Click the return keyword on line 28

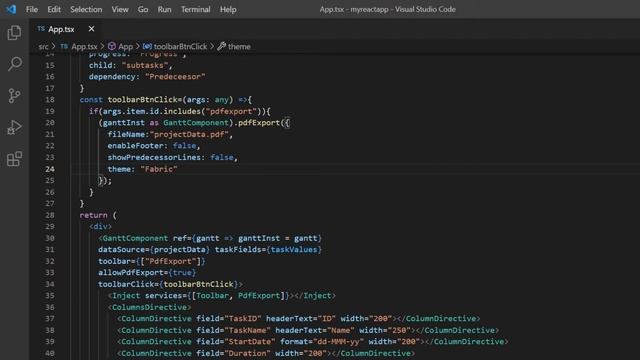pos(93,215)
